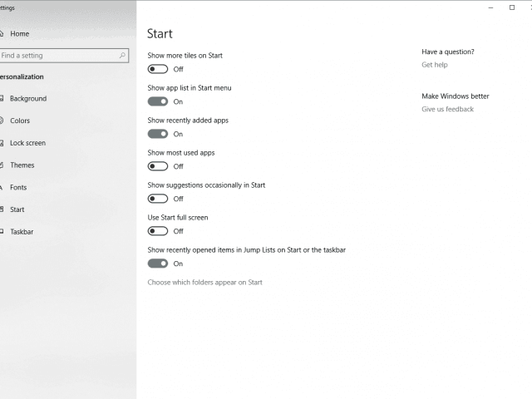Enable Use Start full screen switch

[158, 231]
